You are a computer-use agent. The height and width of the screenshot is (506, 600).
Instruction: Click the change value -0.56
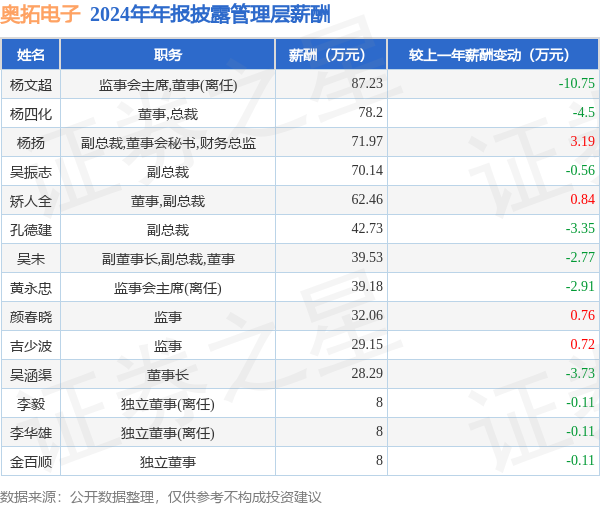click(580, 170)
